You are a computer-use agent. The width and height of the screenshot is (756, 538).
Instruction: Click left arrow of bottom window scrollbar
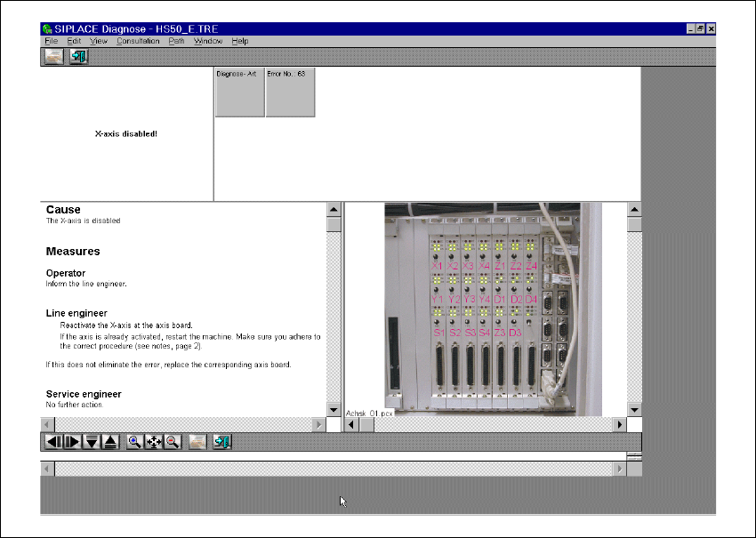pos(47,469)
